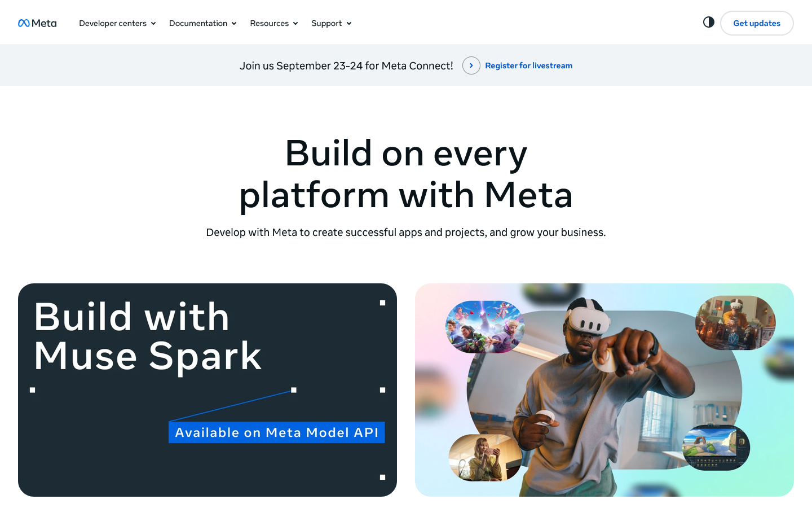Open the VR headset promo card
Viewport: 812px width, 508px height.
click(x=604, y=390)
